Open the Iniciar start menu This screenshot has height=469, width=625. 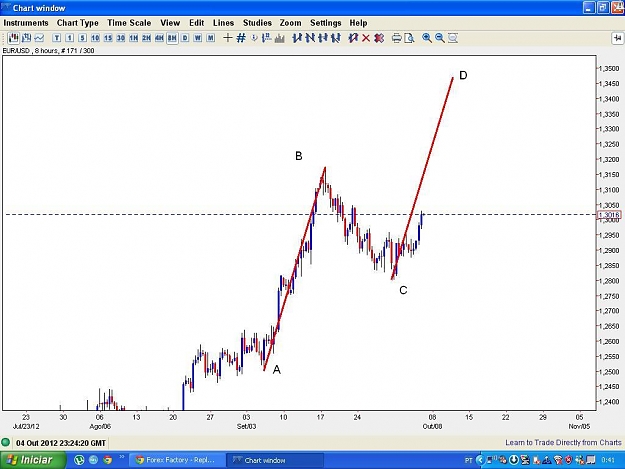pos(33,460)
